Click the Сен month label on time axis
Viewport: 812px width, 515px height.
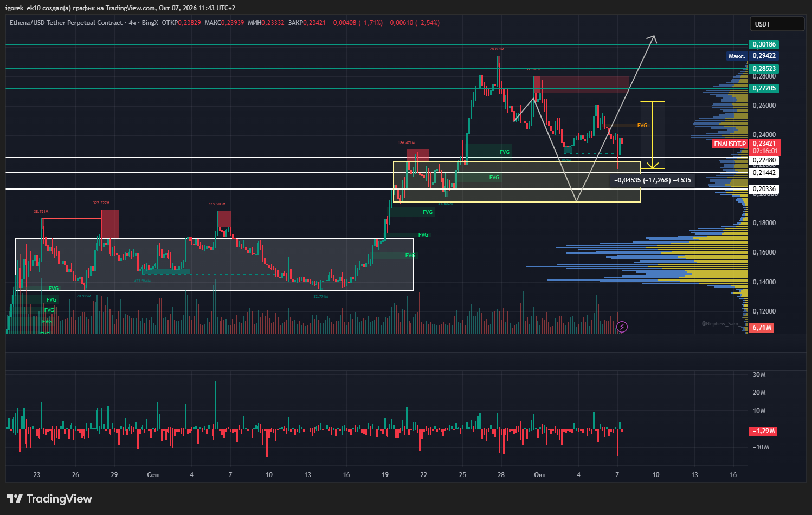(153, 475)
